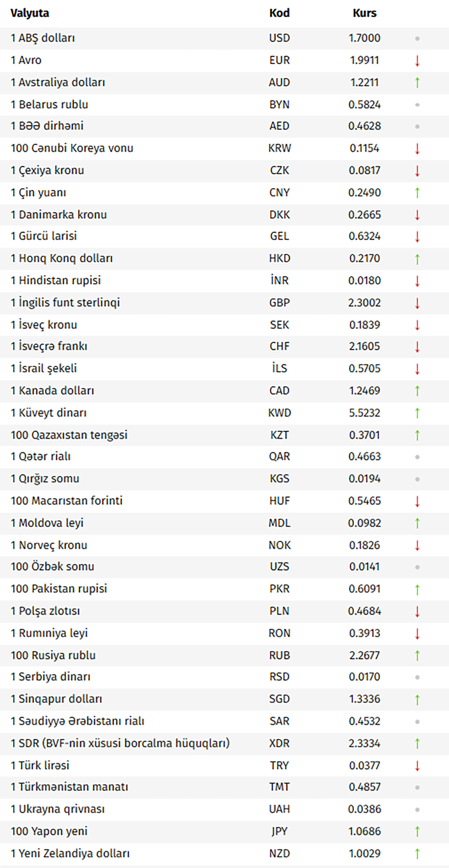
Task: Click the red down arrow beside EUR rate
Action: [x=417, y=61]
